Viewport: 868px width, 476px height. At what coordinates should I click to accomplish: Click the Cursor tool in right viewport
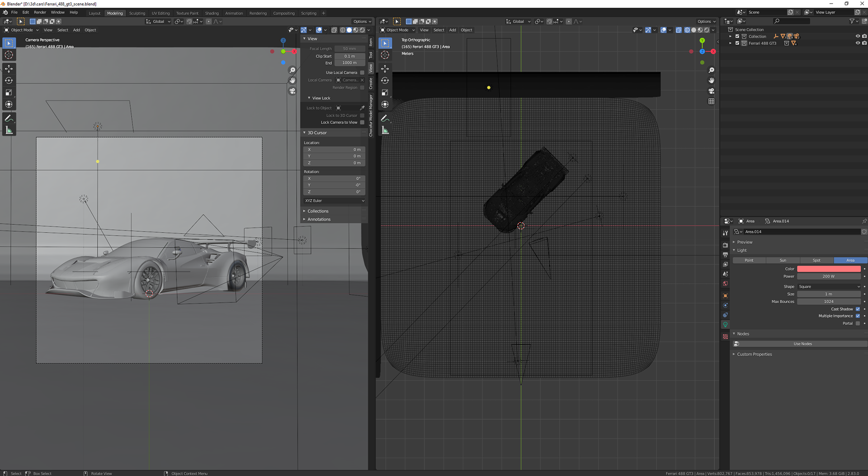[x=385, y=55]
